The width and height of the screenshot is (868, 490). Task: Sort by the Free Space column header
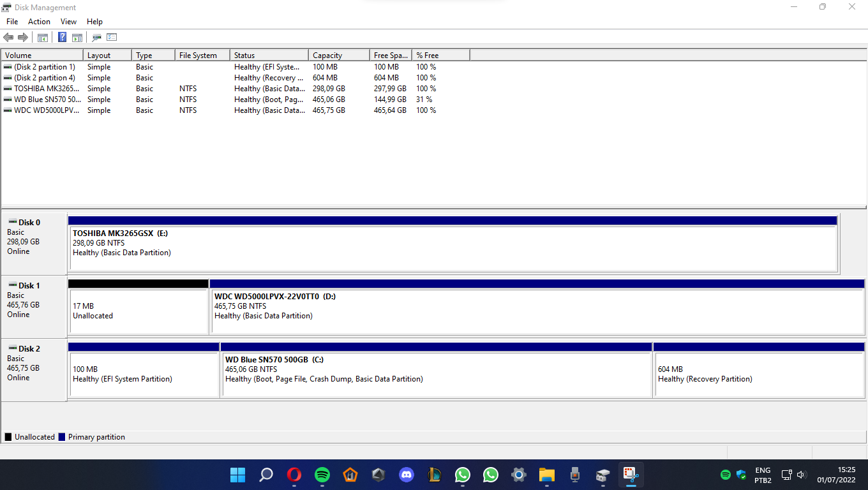coord(391,56)
